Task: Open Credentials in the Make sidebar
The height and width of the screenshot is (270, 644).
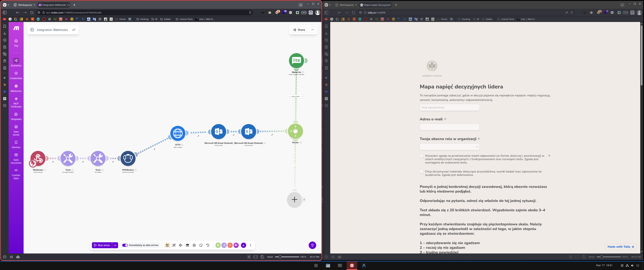Action: coord(16,75)
